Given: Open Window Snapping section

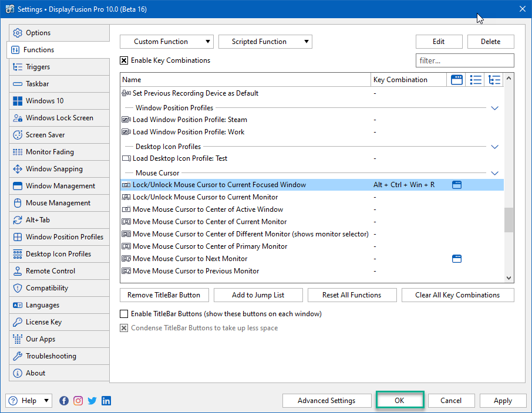Looking at the screenshot, I should coord(59,169).
